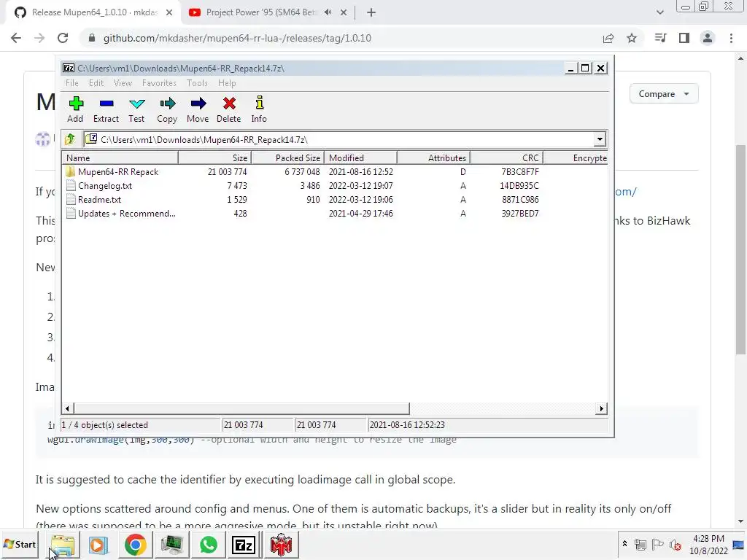Open WhatsApp from the taskbar
747x560 pixels.
click(x=208, y=545)
